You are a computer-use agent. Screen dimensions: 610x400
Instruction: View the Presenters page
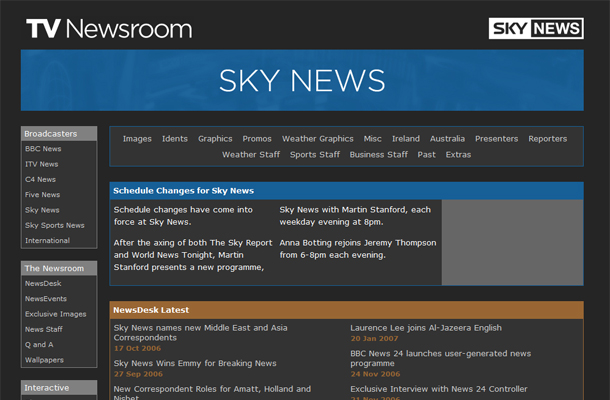[x=496, y=139]
